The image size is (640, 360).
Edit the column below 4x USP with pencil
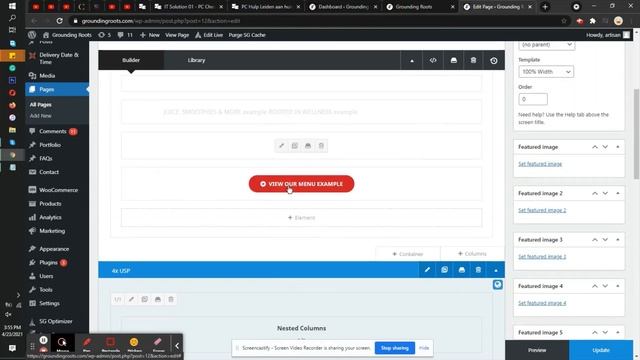tap(131, 299)
